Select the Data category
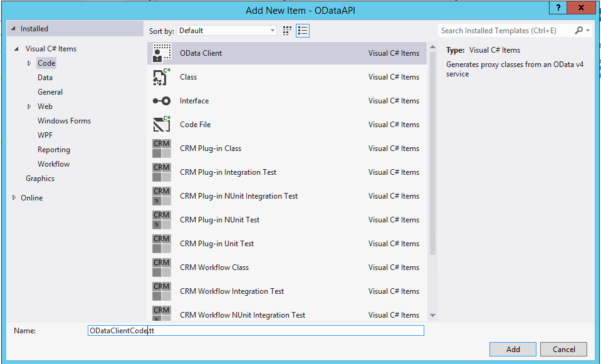The width and height of the screenshot is (601, 364). click(x=45, y=78)
